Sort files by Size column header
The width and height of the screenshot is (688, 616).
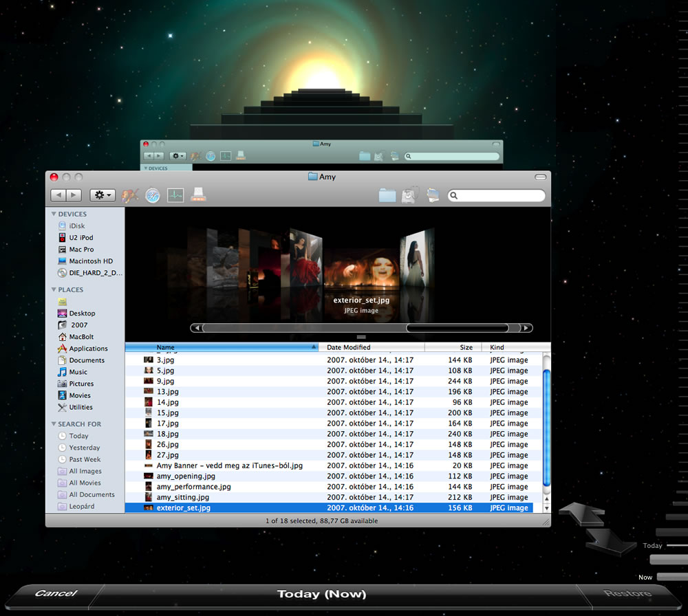(x=453, y=347)
